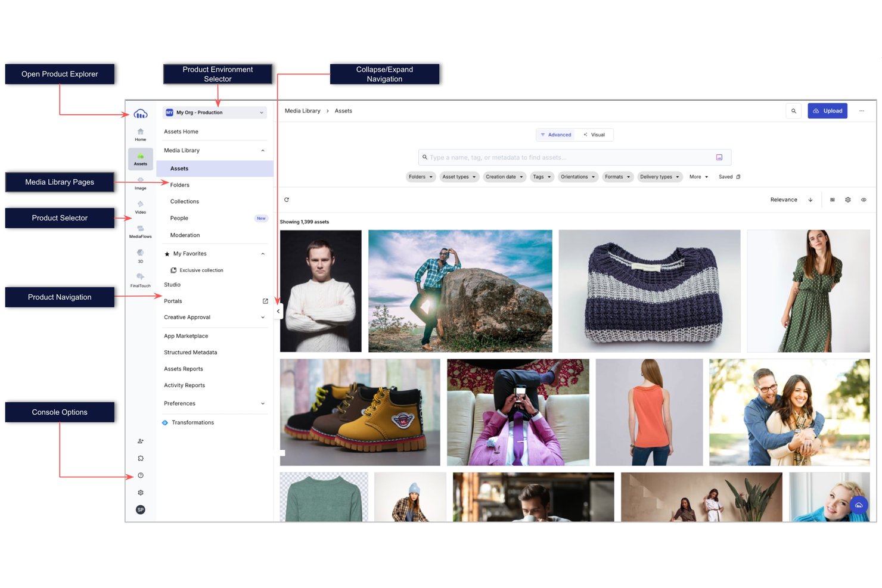Toggle the preview eye icon
This screenshot has width=882, height=588.
coord(864,200)
